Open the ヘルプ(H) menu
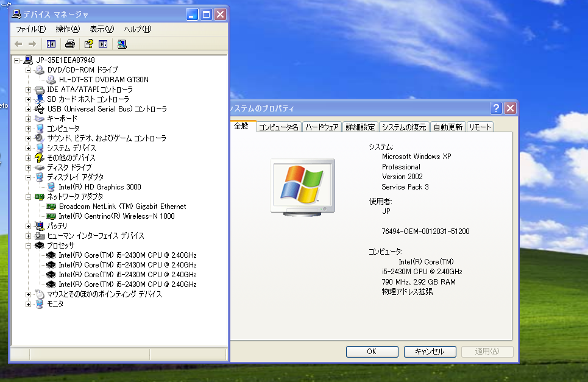Image resolution: width=588 pixels, height=382 pixels. click(x=137, y=29)
